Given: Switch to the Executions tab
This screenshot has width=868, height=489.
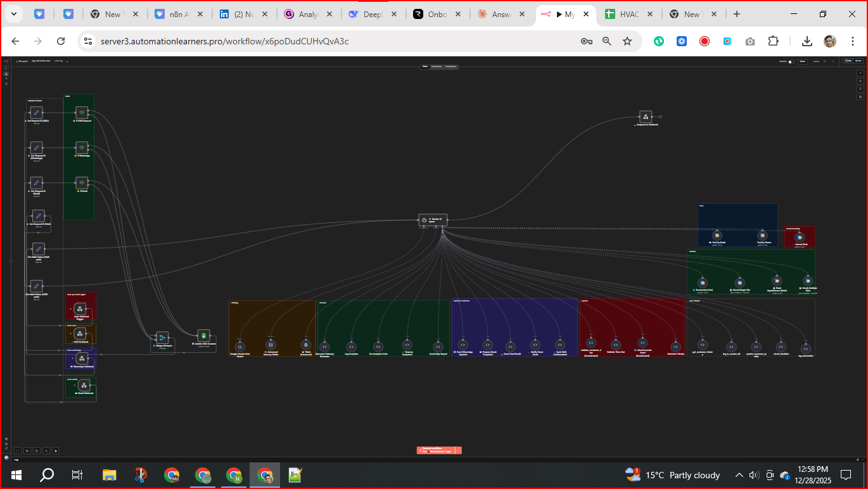Looking at the screenshot, I should [x=437, y=67].
